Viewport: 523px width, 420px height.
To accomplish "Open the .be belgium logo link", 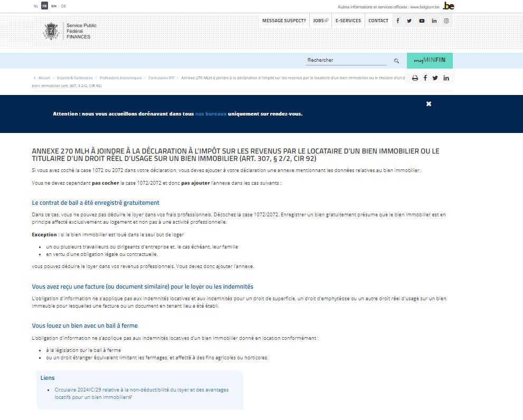I will tap(448, 6).
